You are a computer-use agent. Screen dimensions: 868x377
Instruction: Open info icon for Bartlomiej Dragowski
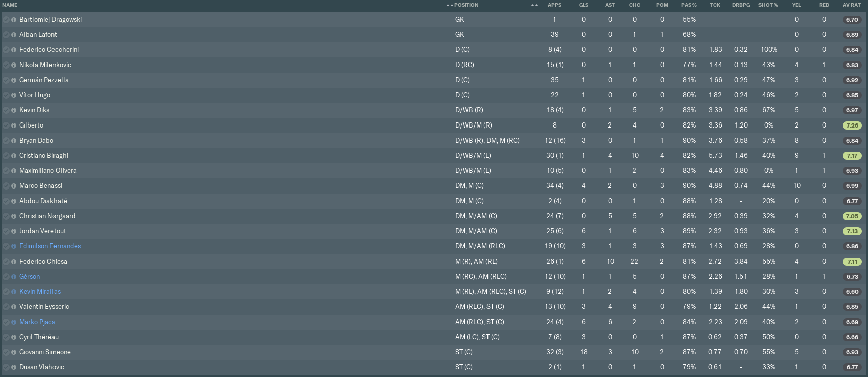pos(14,20)
